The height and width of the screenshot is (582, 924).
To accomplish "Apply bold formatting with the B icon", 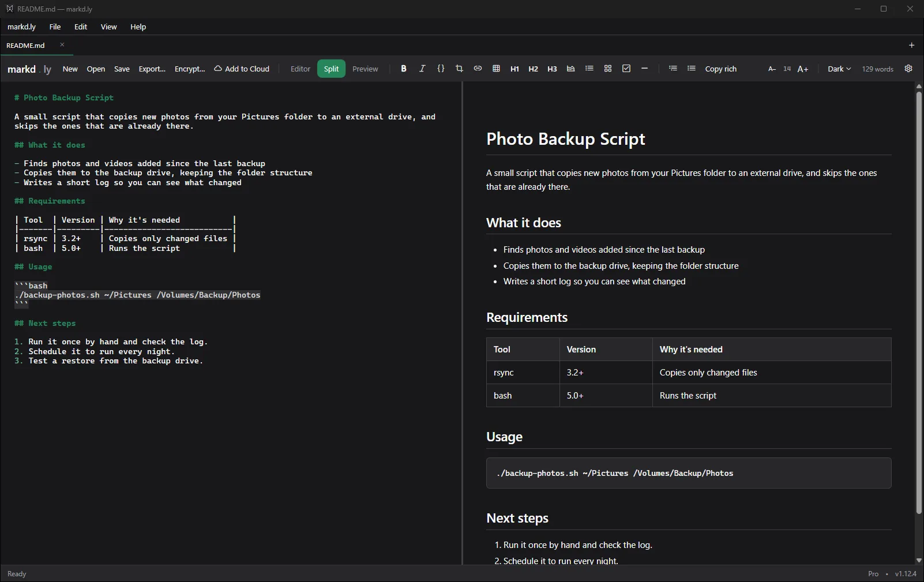I will (x=404, y=69).
